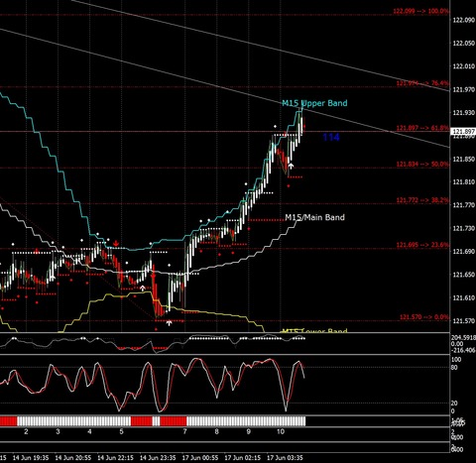Click Fibonacci label 121.897 --> 61.8%
476x463 pixels.
(422, 128)
